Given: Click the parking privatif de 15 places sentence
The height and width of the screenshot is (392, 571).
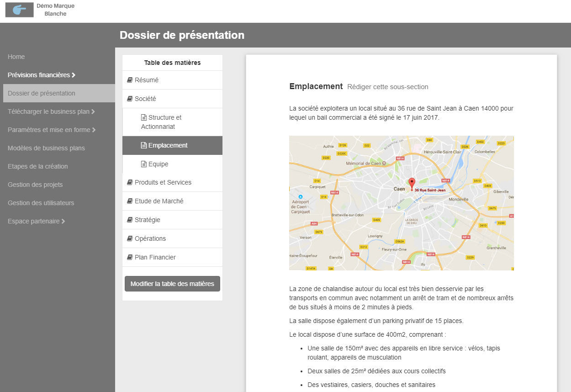Looking at the screenshot, I should (376, 321).
